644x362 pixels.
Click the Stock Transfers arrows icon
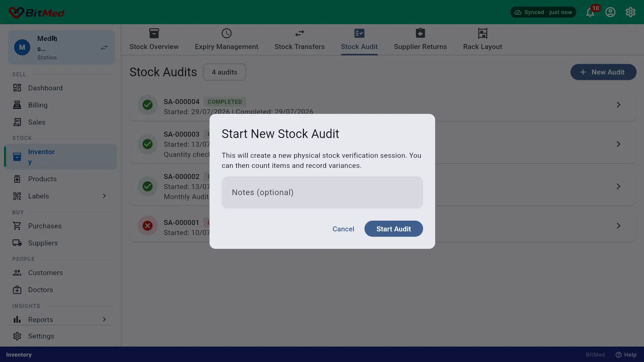pos(300,33)
